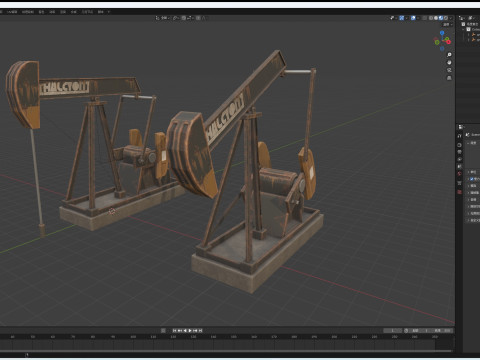Screen dimensions: 480x360
Task: Open the Render properties tab
Action: 459,145
